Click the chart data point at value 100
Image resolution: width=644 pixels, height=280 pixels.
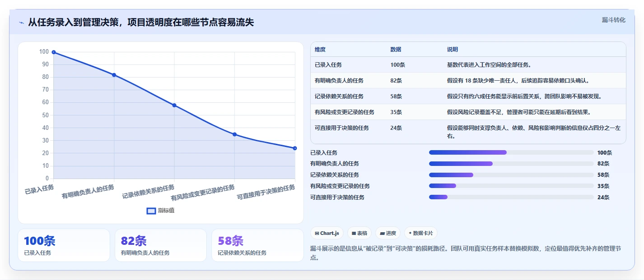pos(54,52)
